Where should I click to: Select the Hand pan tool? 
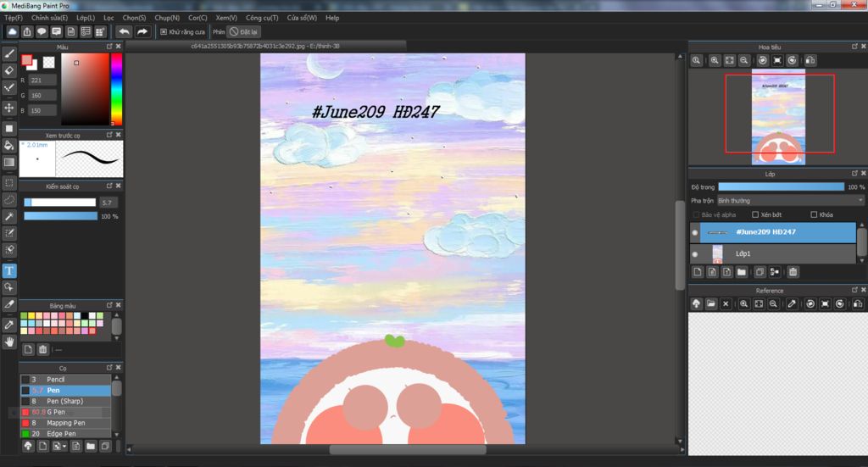pos(9,342)
